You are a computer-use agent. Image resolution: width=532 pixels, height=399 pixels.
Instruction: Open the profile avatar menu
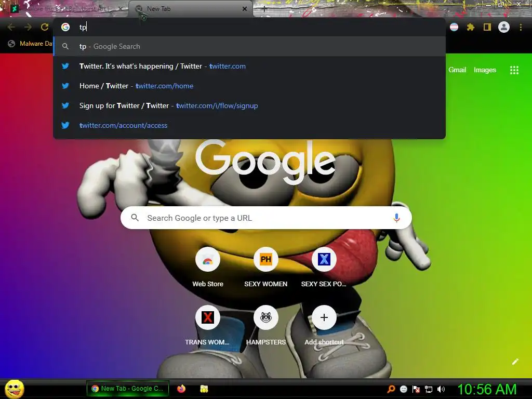click(x=504, y=27)
